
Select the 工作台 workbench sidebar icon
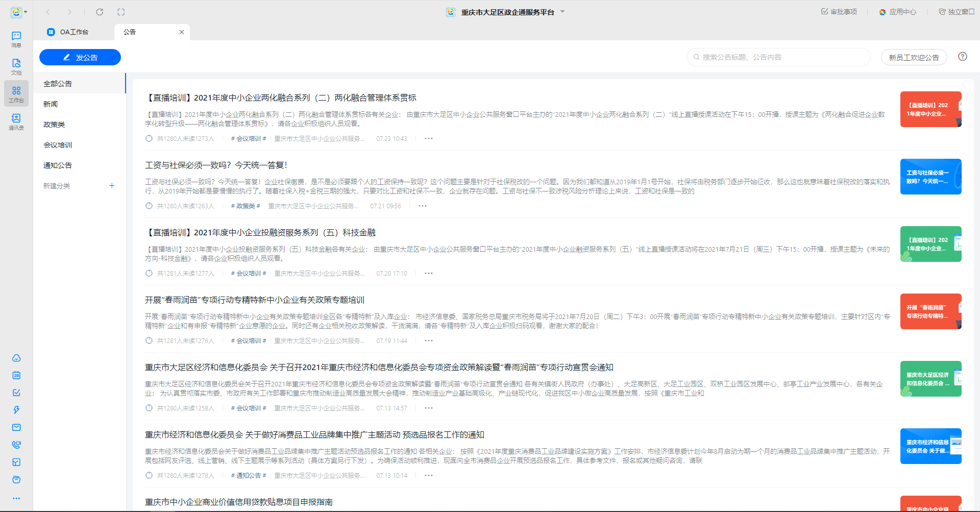tap(16, 94)
